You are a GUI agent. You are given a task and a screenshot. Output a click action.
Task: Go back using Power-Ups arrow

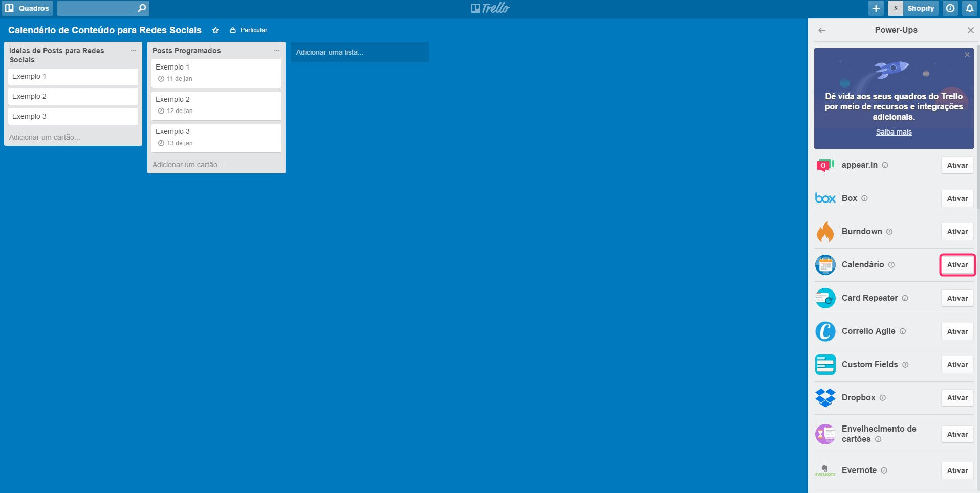[x=822, y=30]
